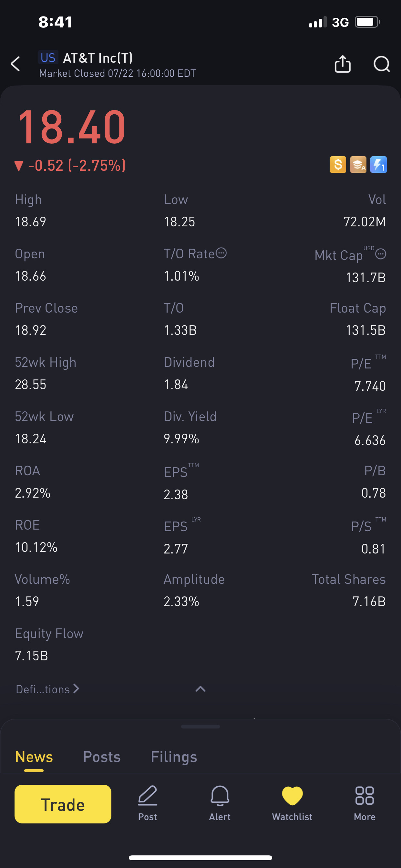
Task: Tap the stacked coins badge icon
Action: pos(358,165)
